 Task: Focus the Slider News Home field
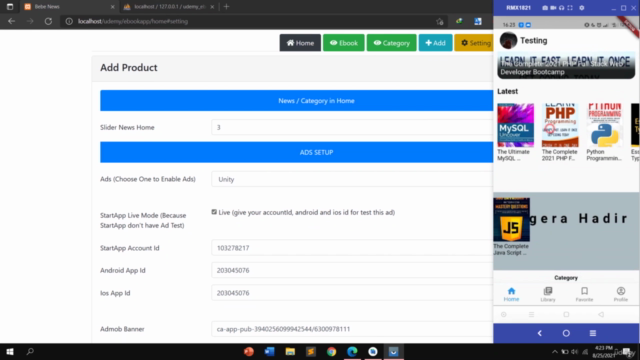click(352, 127)
